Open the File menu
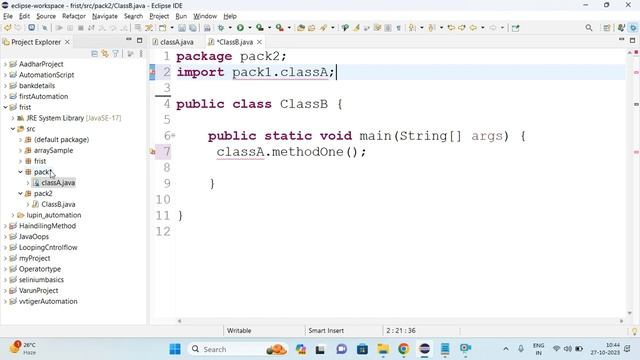The width and height of the screenshot is (640, 360). pos(8,16)
